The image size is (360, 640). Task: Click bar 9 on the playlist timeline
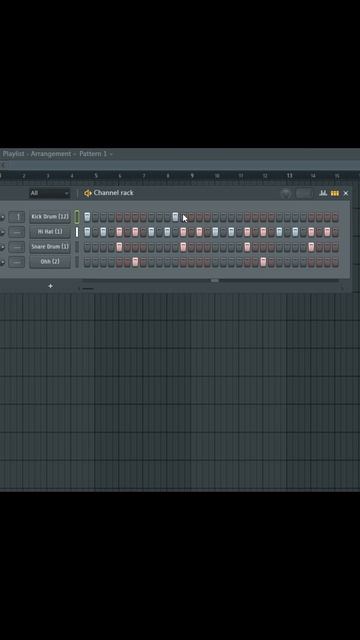point(192,176)
